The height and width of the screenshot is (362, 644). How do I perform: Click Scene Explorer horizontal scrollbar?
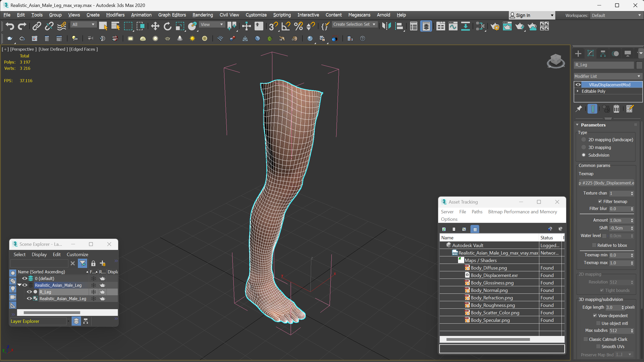[52, 313]
